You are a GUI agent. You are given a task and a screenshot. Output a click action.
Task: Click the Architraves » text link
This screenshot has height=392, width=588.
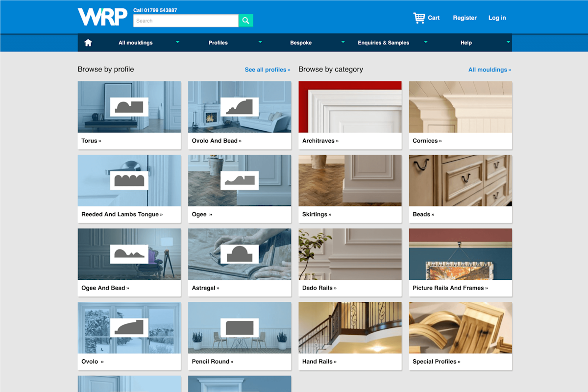point(320,141)
